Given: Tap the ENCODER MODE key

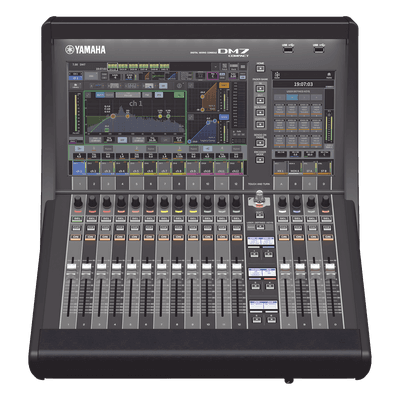Looking at the screenshot, I should pyautogui.click(x=260, y=160).
